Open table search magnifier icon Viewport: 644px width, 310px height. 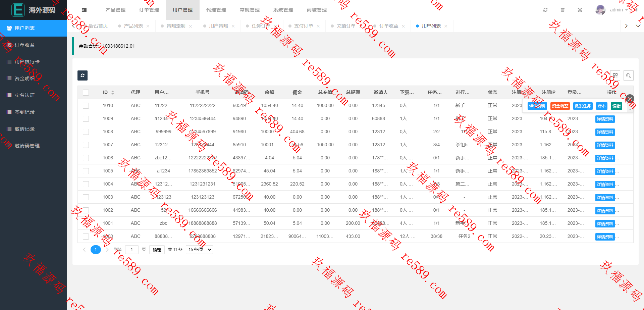629,76
